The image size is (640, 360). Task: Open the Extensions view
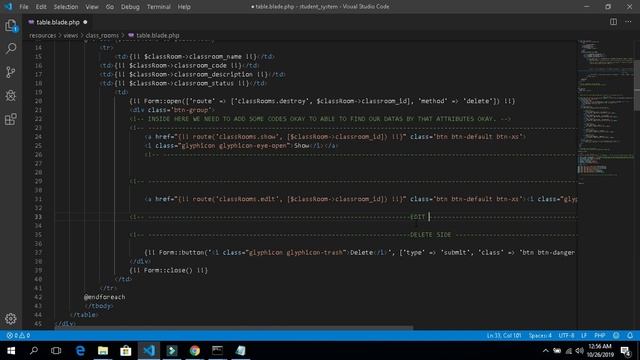coord(11,119)
